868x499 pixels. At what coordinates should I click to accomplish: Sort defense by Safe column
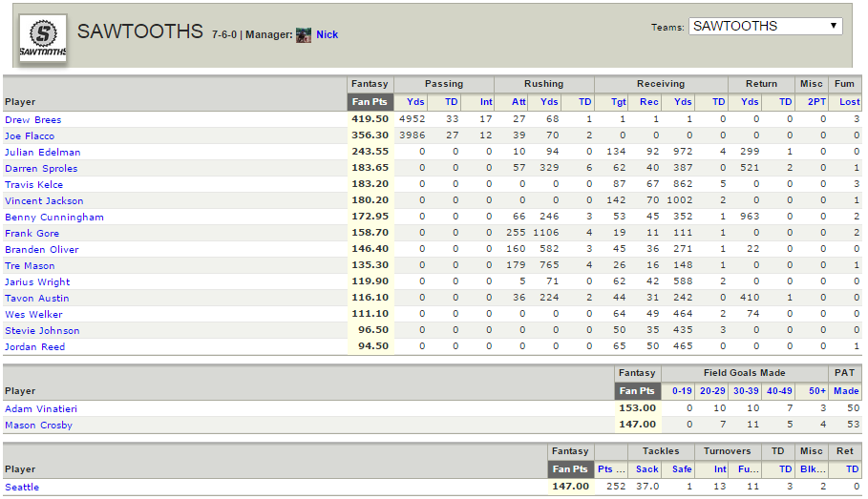click(x=682, y=469)
